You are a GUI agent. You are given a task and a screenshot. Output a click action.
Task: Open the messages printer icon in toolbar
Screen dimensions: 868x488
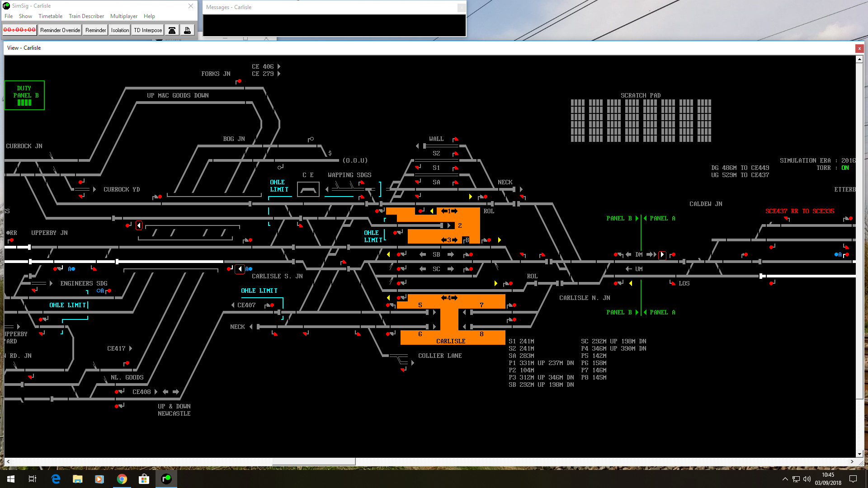click(x=187, y=30)
